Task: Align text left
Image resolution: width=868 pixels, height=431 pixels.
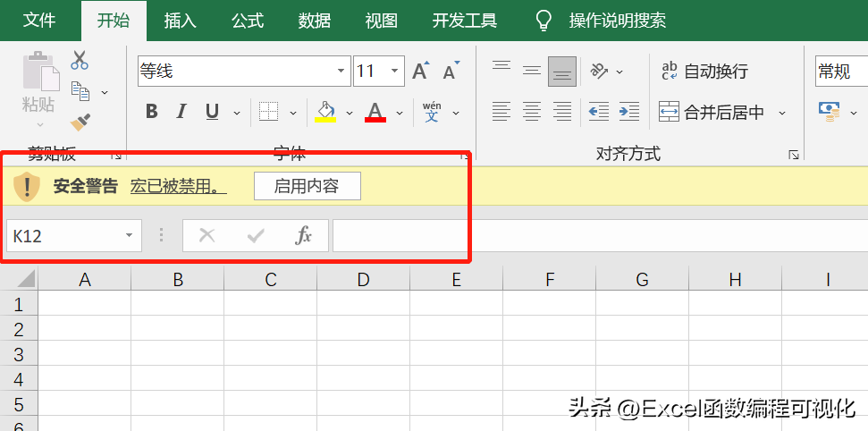Action: coord(501,112)
